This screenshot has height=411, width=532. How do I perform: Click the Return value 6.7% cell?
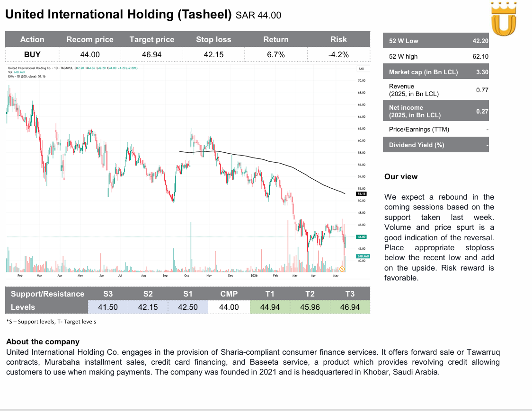pos(276,54)
